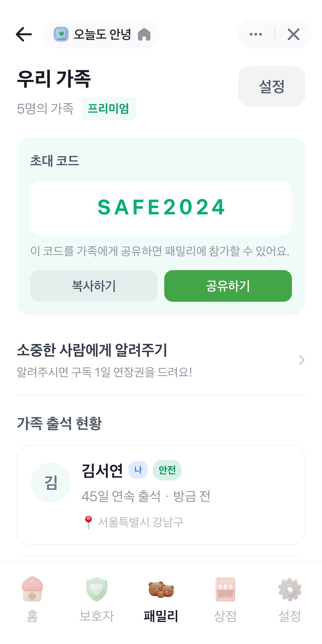Go back using the arrow at top left
The image size is (322, 644).
(x=23, y=34)
